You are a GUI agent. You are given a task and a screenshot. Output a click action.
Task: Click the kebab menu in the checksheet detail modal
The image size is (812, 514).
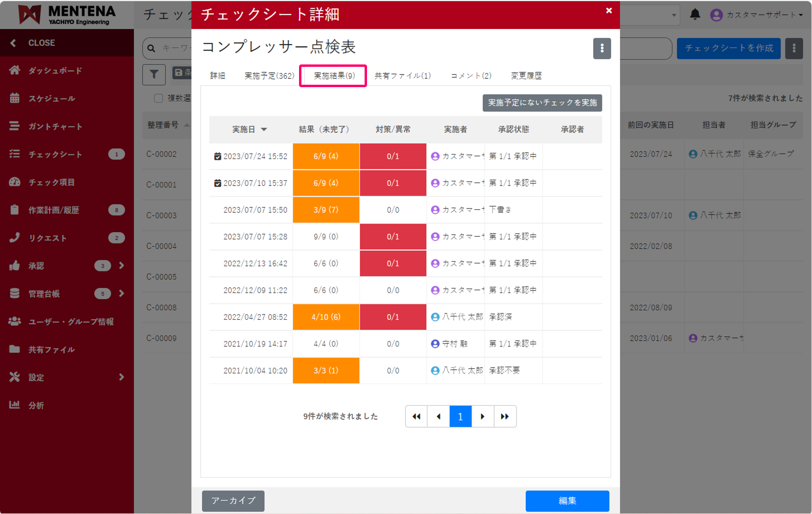pos(602,48)
